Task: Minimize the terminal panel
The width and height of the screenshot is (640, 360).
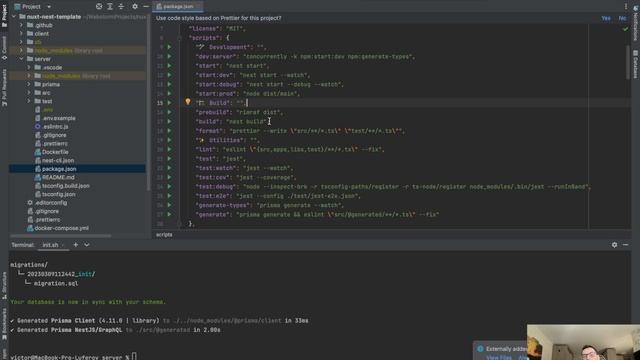Action: [x=625, y=245]
